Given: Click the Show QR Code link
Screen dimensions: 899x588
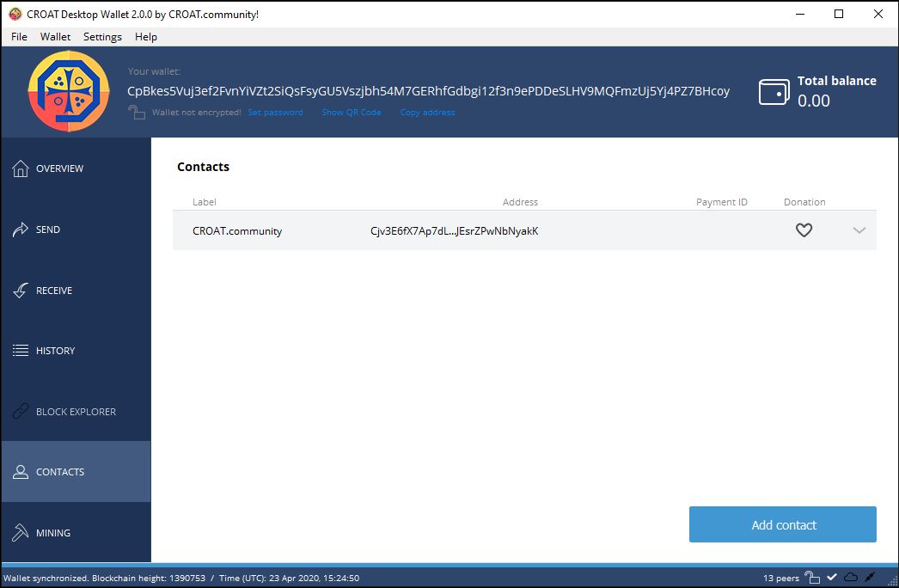Looking at the screenshot, I should pyautogui.click(x=352, y=113).
